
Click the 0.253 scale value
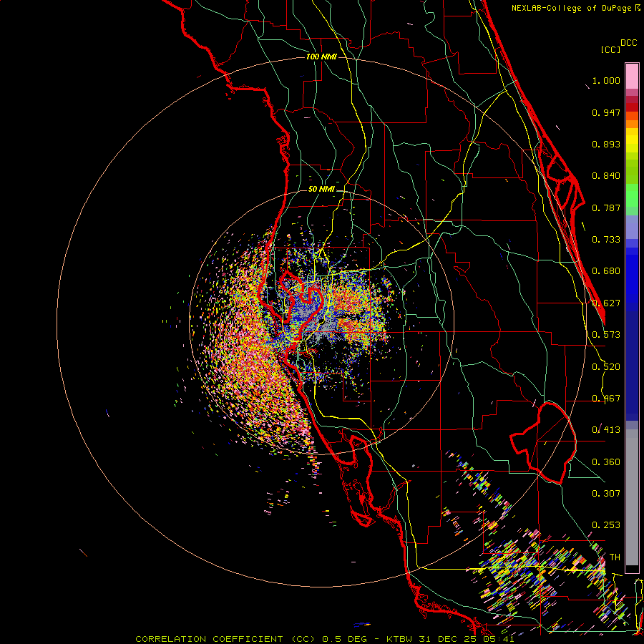tap(606, 525)
